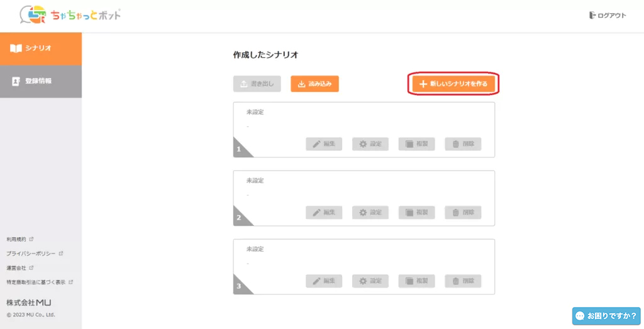
Task: Click the ちゃちゃっとボット logo icon
Action: click(x=33, y=14)
